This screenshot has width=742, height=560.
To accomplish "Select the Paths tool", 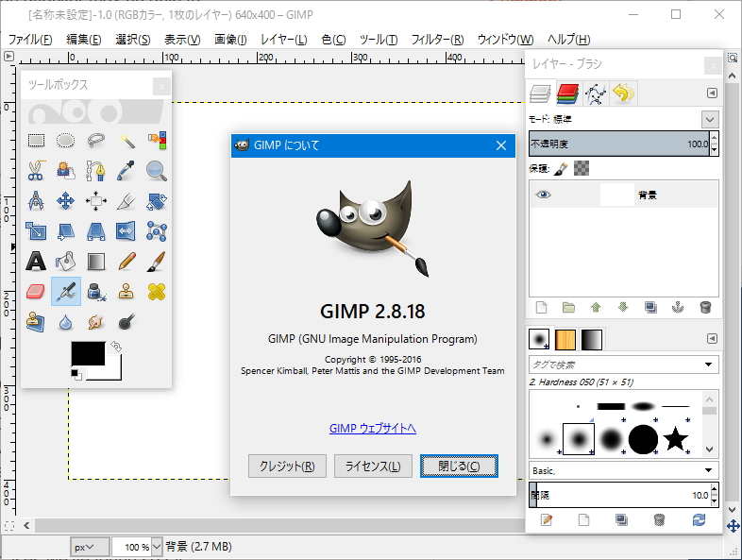I will (96, 171).
